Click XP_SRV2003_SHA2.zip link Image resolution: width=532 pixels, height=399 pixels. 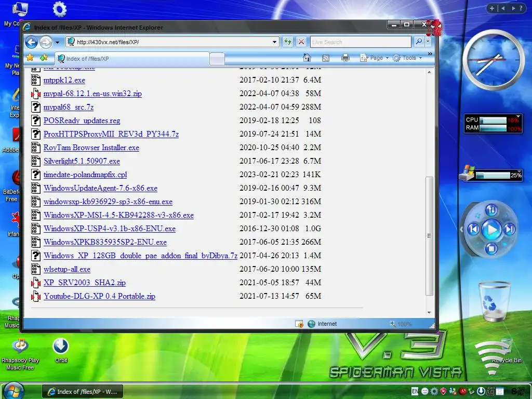coord(85,283)
